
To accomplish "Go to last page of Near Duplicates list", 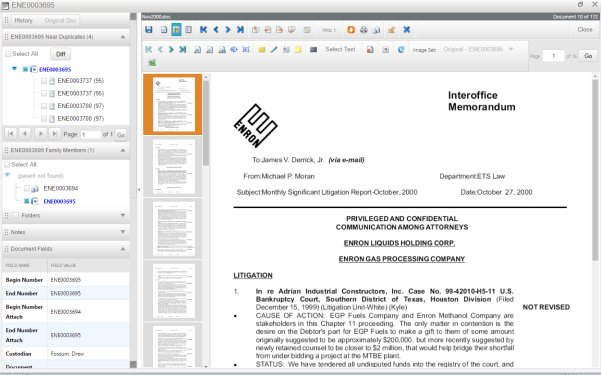I will (54, 133).
